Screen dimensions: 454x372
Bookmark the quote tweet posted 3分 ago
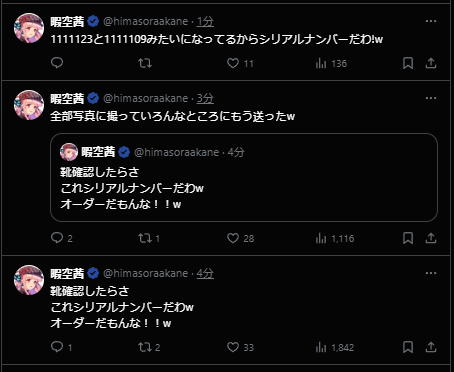[x=408, y=238]
